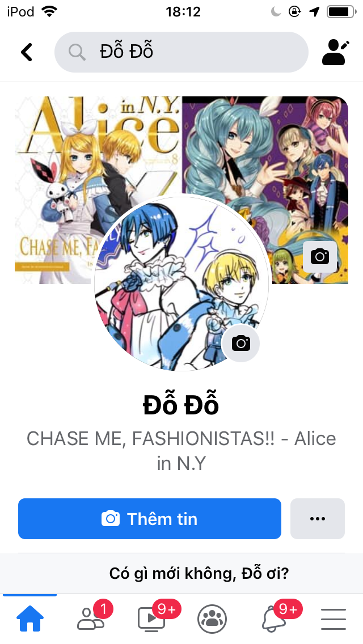Tap the cover photo camera icon
This screenshot has width=363, height=644.
tap(319, 257)
